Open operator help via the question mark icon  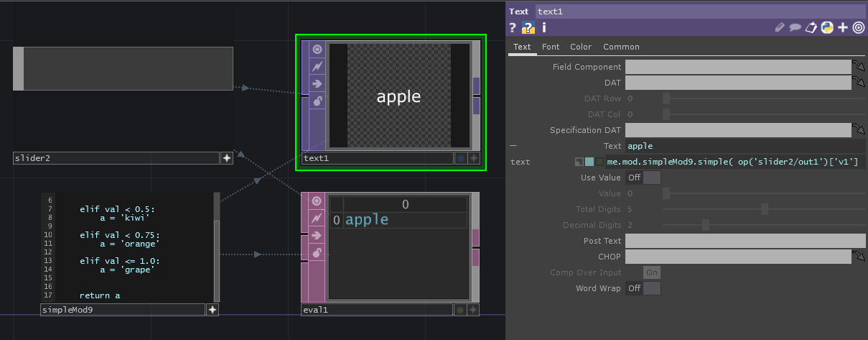tap(513, 28)
